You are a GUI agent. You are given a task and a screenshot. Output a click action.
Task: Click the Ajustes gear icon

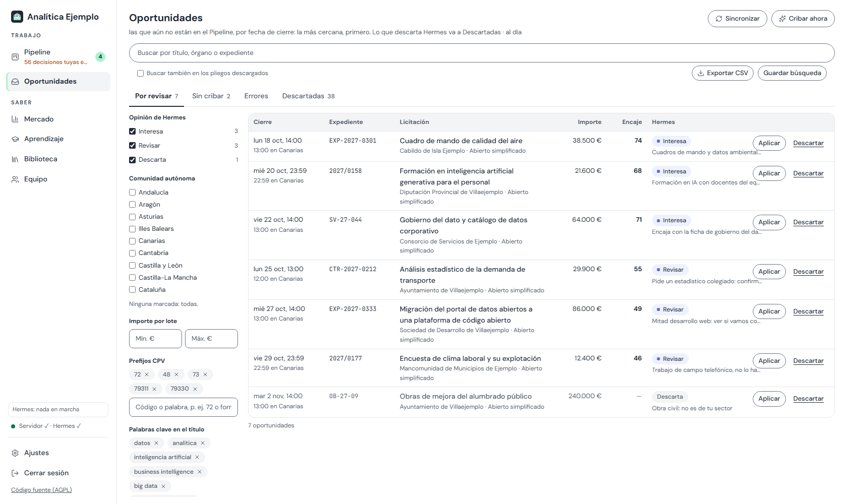click(15, 453)
